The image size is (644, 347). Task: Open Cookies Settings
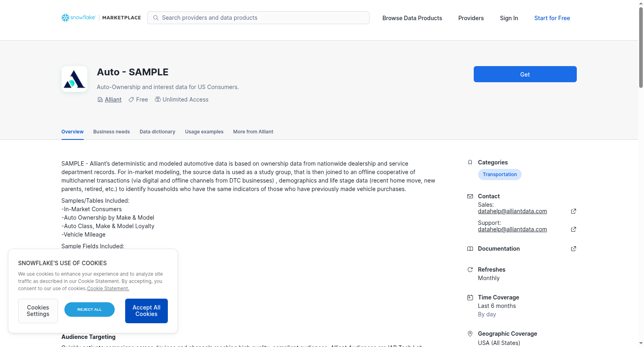pyautogui.click(x=38, y=311)
